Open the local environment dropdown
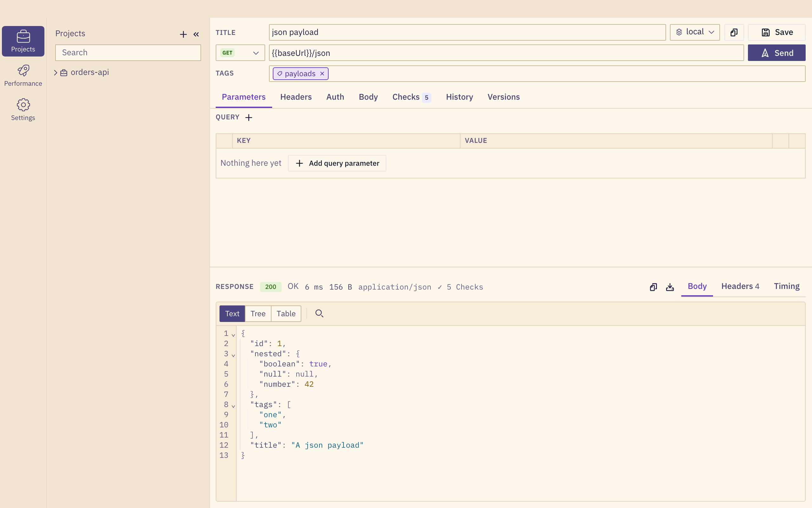The image size is (812, 508). (695, 32)
